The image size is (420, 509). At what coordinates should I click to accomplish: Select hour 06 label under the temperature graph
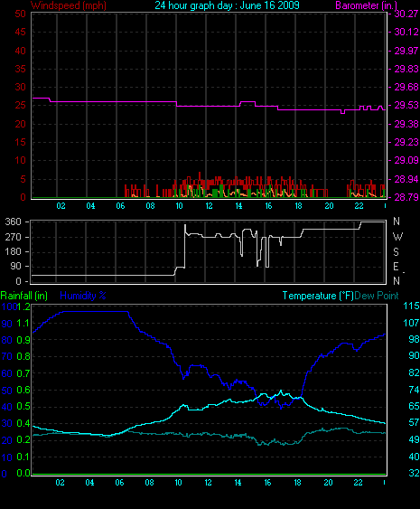(x=119, y=483)
